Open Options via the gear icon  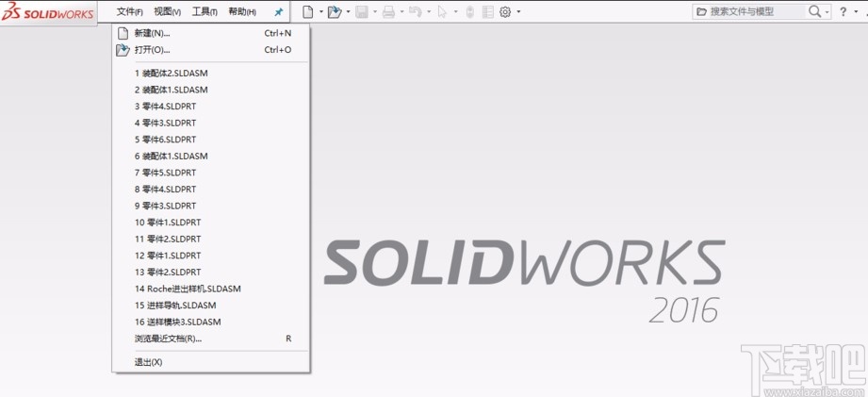pos(505,11)
